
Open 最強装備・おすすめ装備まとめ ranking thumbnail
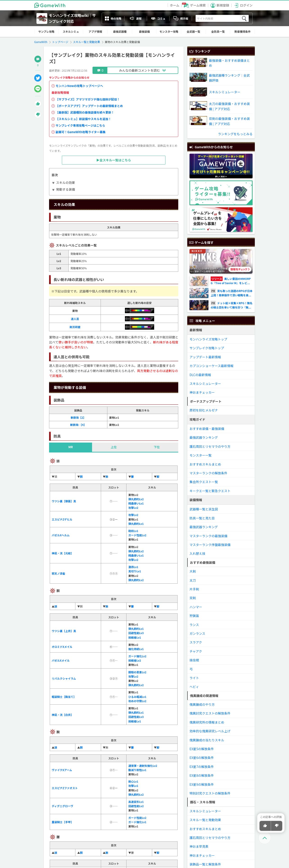tap(198, 63)
